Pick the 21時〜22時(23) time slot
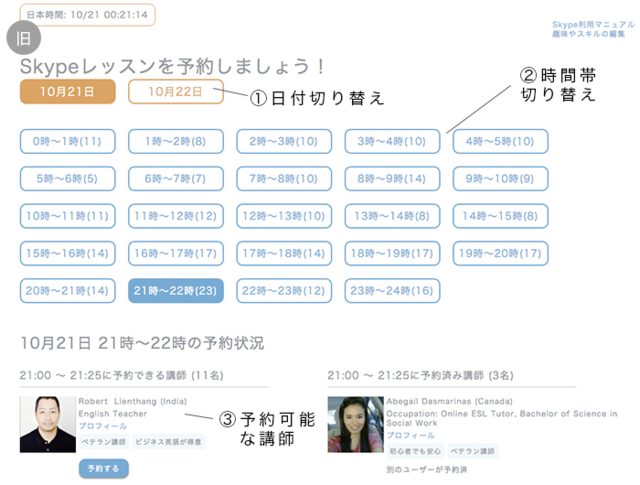Image resolution: width=640 pixels, height=485 pixels. pyautogui.click(x=175, y=291)
